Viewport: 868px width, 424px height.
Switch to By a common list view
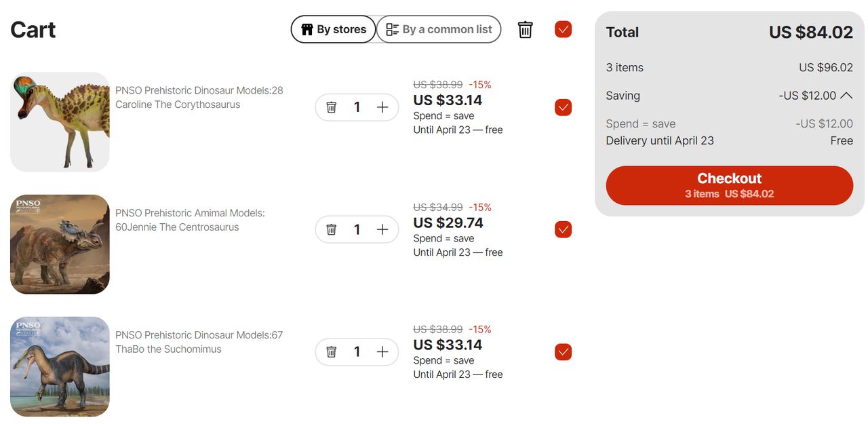click(x=439, y=29)
